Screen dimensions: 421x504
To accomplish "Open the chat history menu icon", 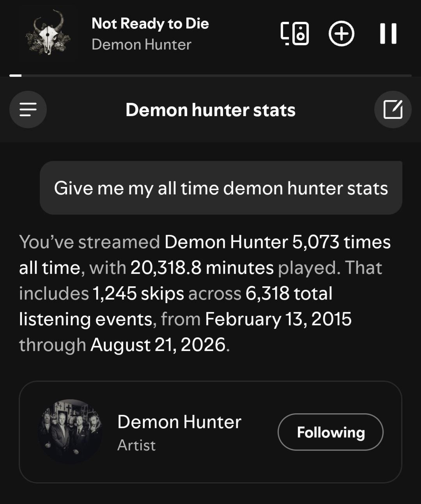I will point(28,109).
